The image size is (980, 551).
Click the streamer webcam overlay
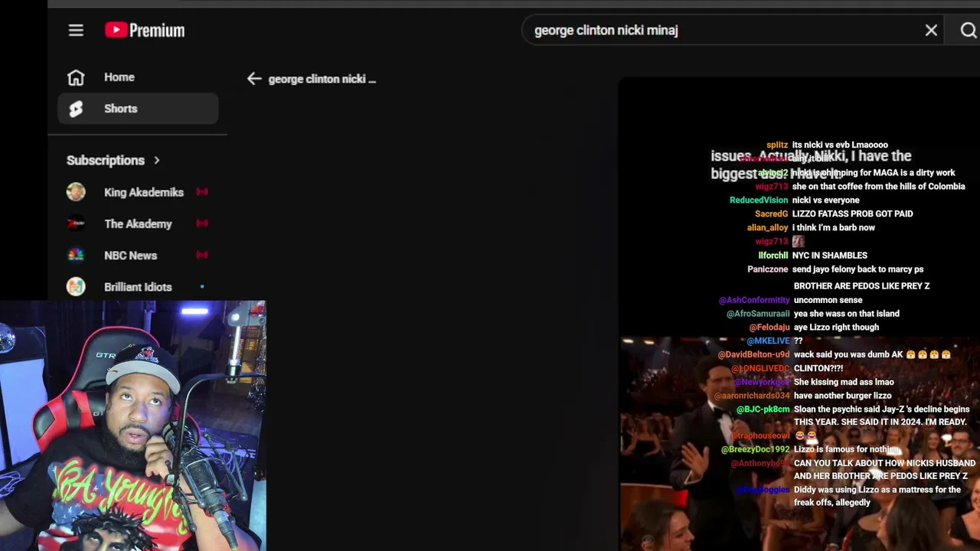[133, 425]
